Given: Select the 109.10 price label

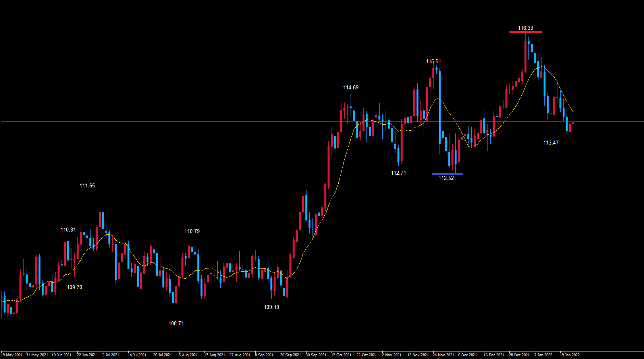Looking at the screenshot, I should 271,307.
